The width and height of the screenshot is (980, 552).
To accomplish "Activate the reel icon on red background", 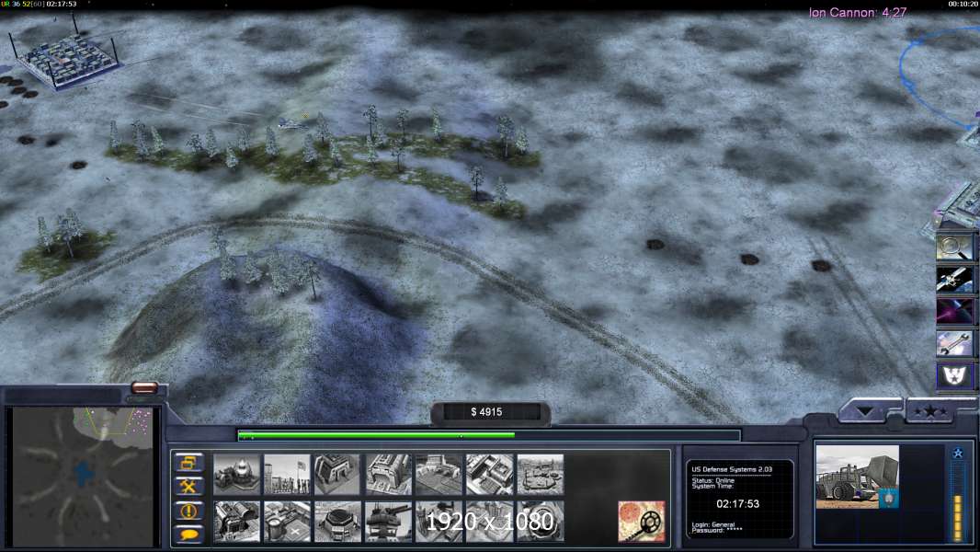I will [642, 522].
